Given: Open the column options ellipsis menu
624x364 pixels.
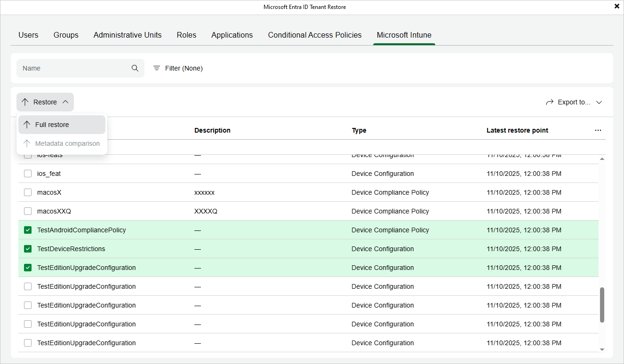Looking at the screenshot, I should [x=598, y=130].
